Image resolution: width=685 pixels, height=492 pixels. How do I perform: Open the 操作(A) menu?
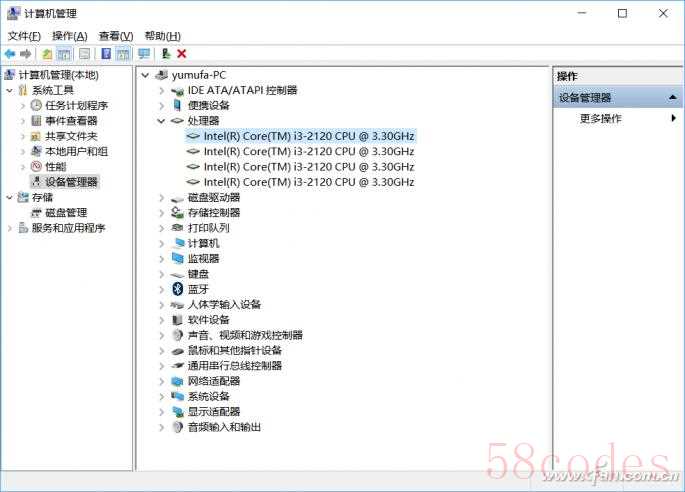point(70,36)
